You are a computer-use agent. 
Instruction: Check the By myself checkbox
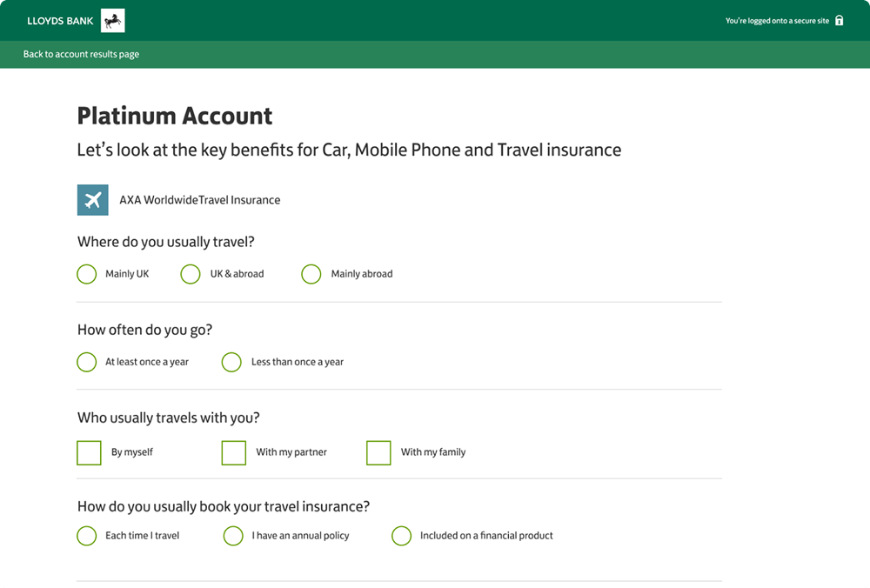pyautogui.click(x=90, y=452)
